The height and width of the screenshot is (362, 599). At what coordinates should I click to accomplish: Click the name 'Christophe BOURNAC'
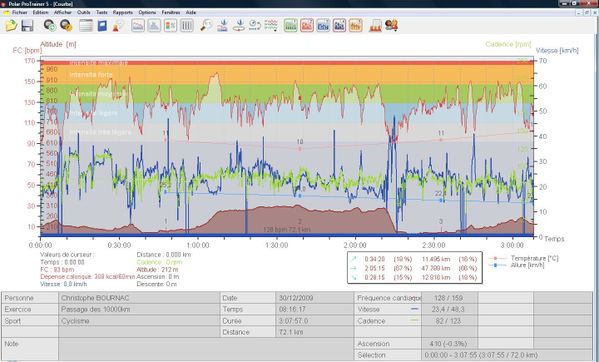95,298
